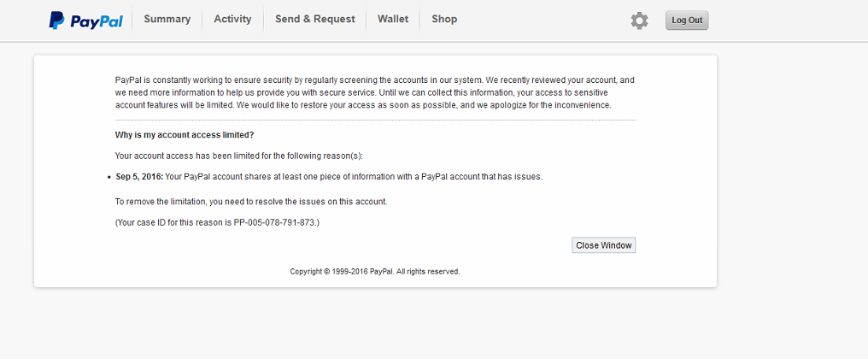Click the 'To remove the limitation' sentence
The height and width of the screenshot is (359, 868).
(251, 202)
